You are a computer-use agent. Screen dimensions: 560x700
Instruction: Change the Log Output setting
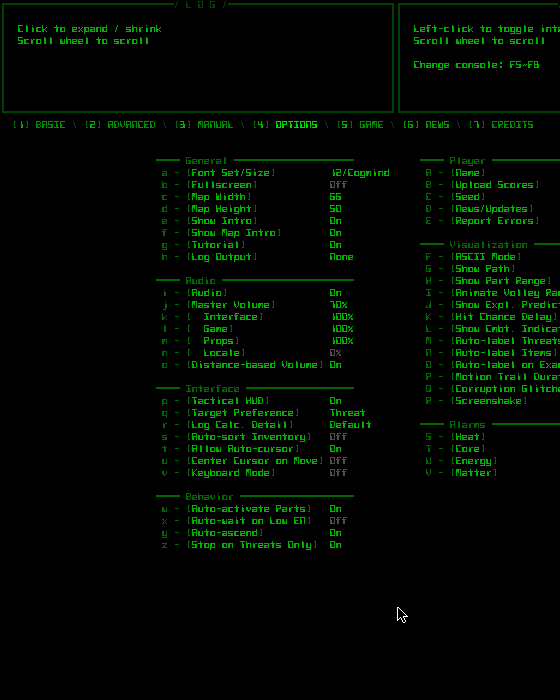(x=257, y=257)
